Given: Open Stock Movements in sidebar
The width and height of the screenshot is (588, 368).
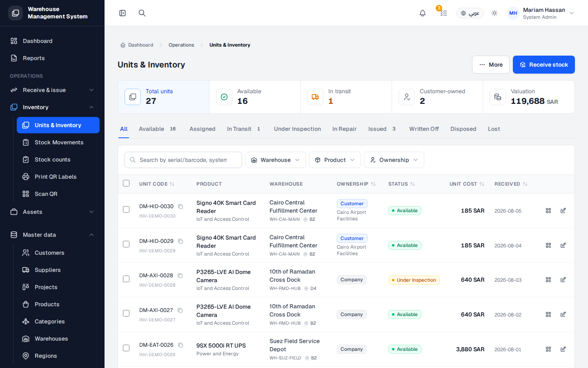Looking at the screenshot, I should click(58, 142).
